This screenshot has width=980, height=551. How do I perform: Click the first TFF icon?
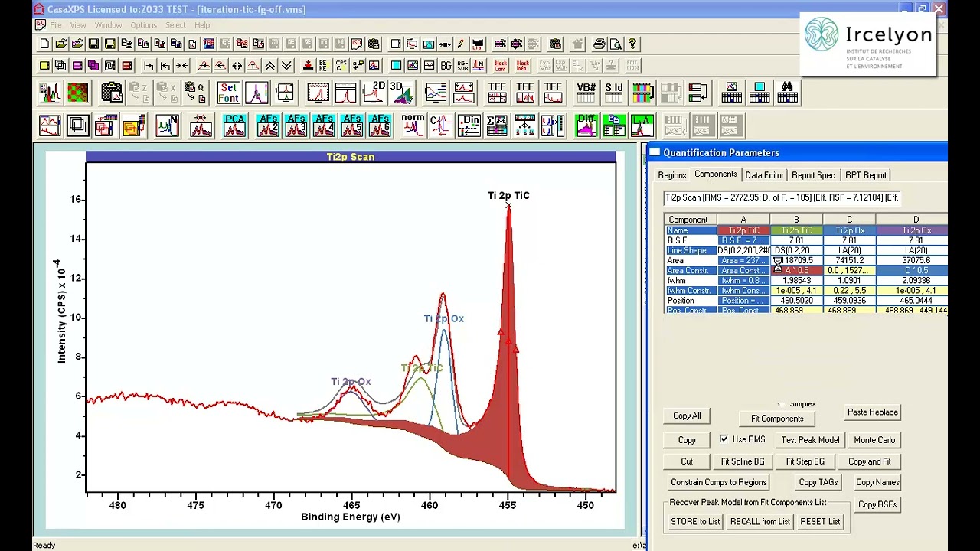point(497,93)
